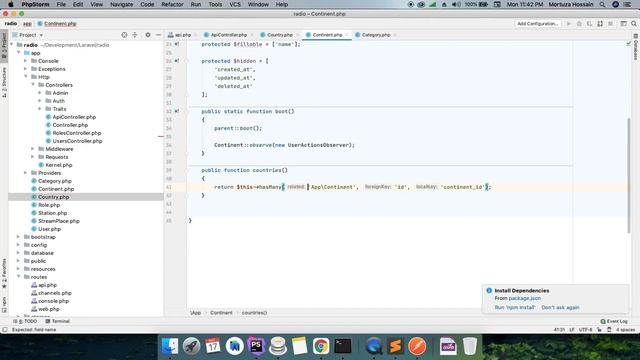Click the UTF-8 encoding in status bar

coord(585,329)
